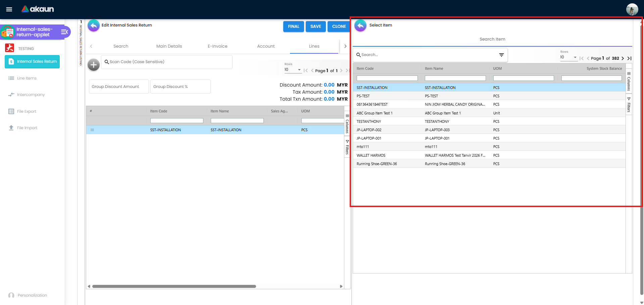Viewport: 644px width, 305px height.
Task: Open Personalization at the sidebar bottom
Action: pos(32,295)
